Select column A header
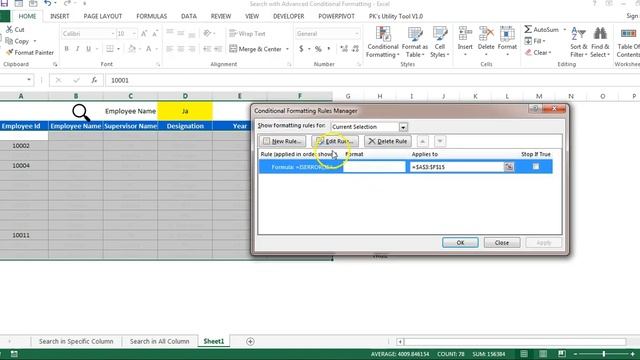The height and width of the screenshot is (360, 640). (21, 96)
